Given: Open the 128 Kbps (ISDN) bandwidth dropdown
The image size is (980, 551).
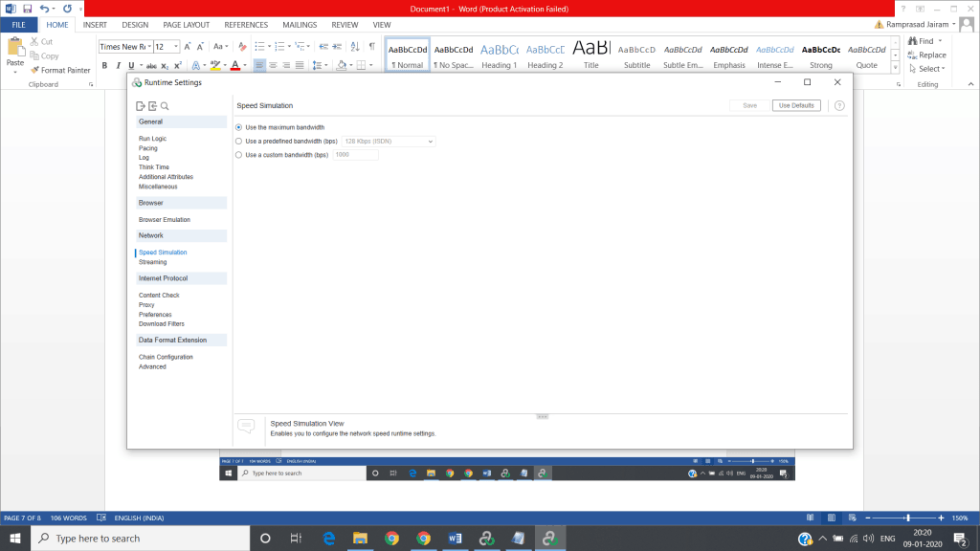Looking at the screenshot, I should (x=389, y=142).
